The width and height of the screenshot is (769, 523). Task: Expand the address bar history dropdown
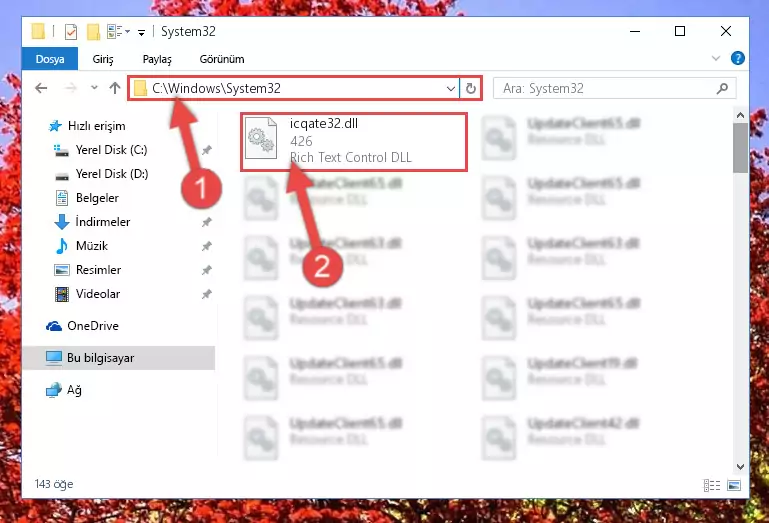tap(451, 89)
